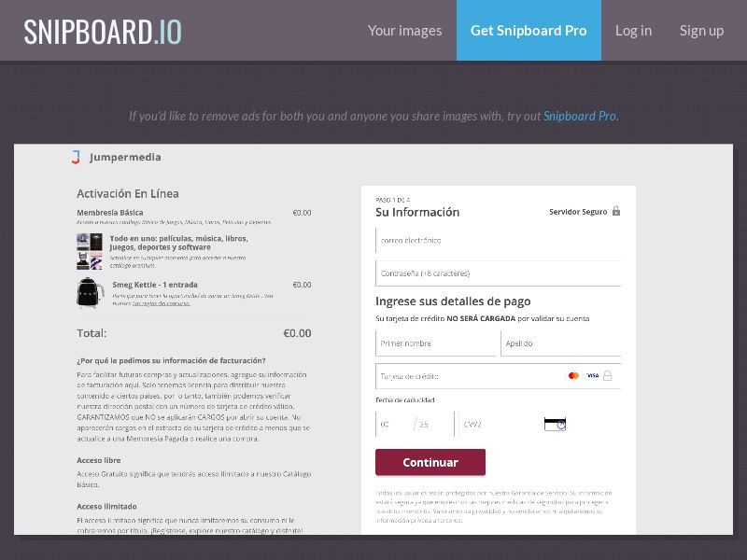Click the Get Snipboard Pro button
This screenshot has height=560, width=747.
(529, 31)
